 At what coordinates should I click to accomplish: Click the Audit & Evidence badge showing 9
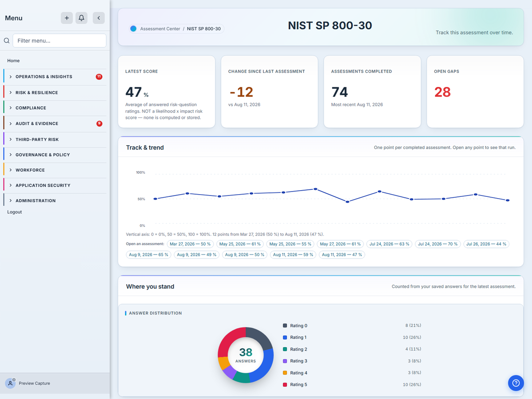(99, 123)
